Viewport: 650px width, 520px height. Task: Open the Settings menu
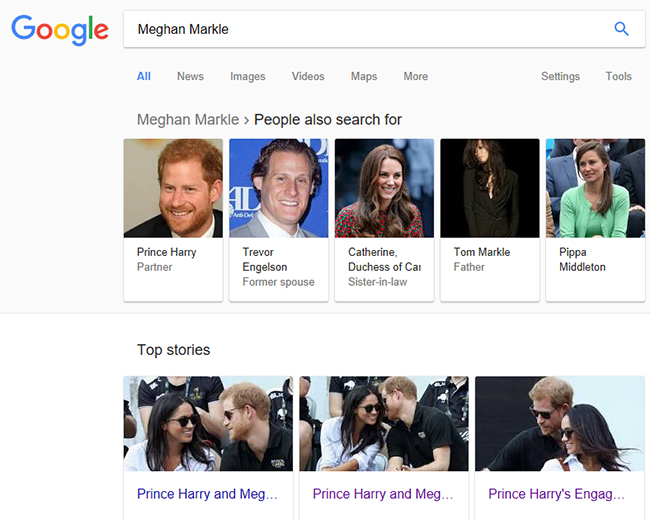coord(560,76)
